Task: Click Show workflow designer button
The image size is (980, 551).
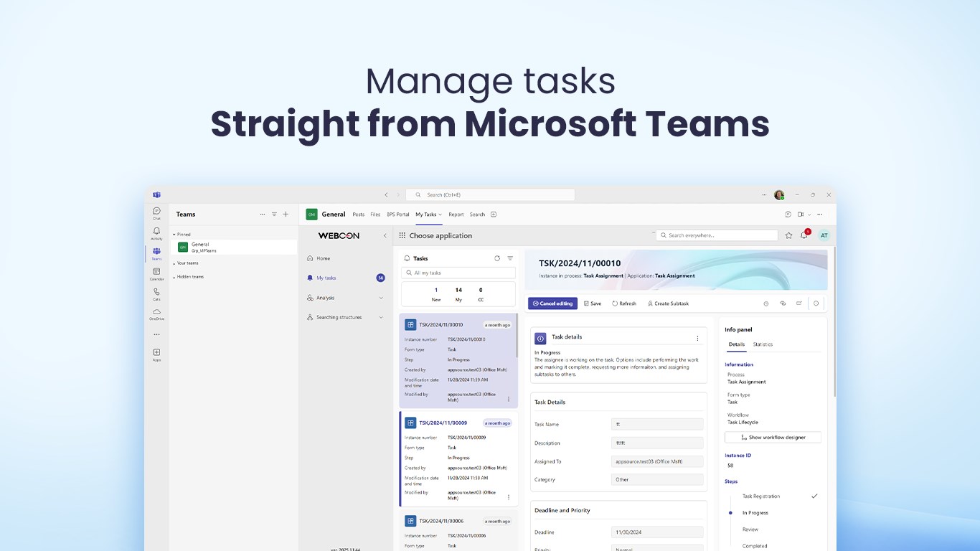Action: [x=773, y=437]
